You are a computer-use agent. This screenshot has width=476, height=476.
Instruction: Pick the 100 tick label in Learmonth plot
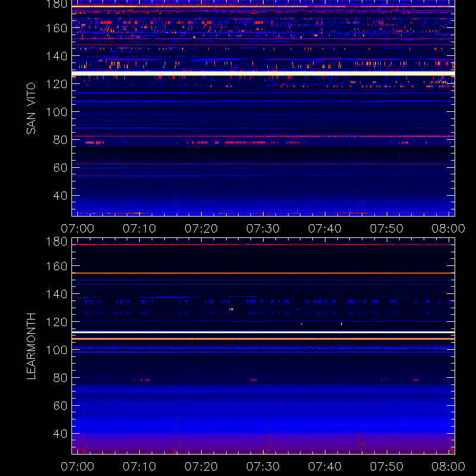pyautogui.click(x=57, y=350)
